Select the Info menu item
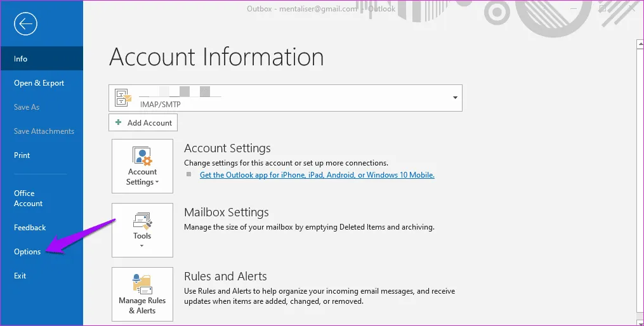644x326 pixels. (x=41, y=58)
